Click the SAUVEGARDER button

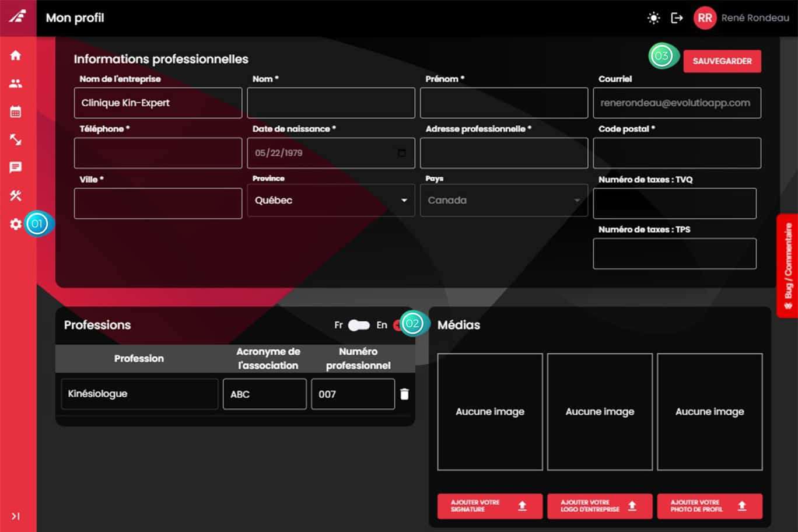722,61
